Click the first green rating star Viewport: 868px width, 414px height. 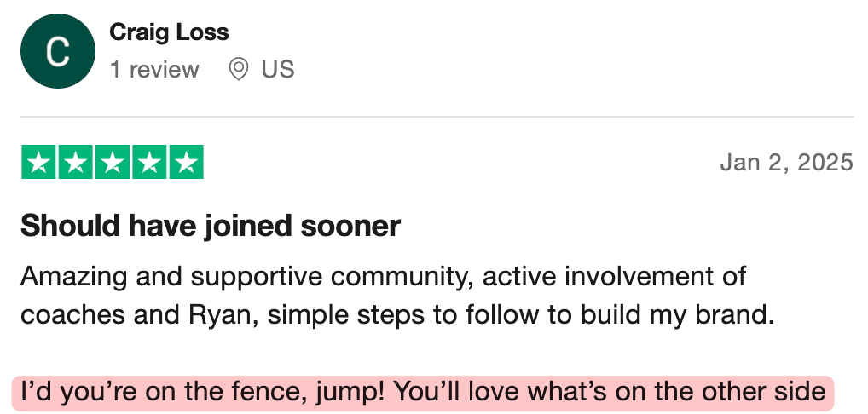pyautogui.click(x=38, y=163)
